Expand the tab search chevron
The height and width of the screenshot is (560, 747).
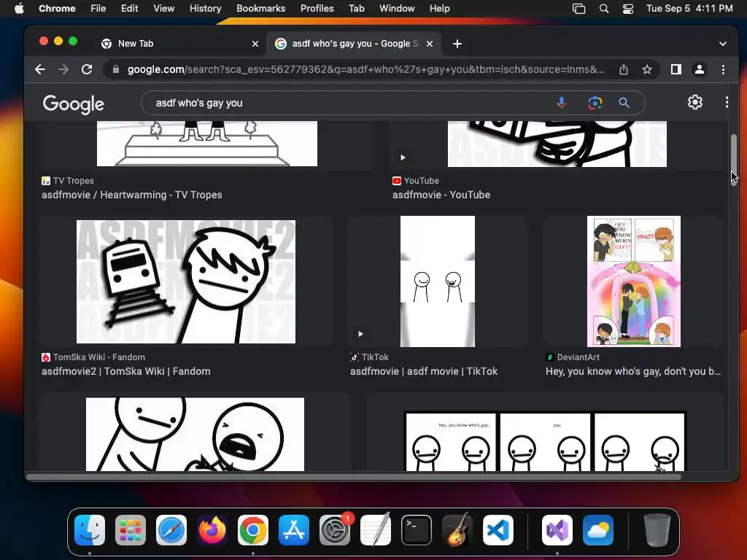coord(723,44)
